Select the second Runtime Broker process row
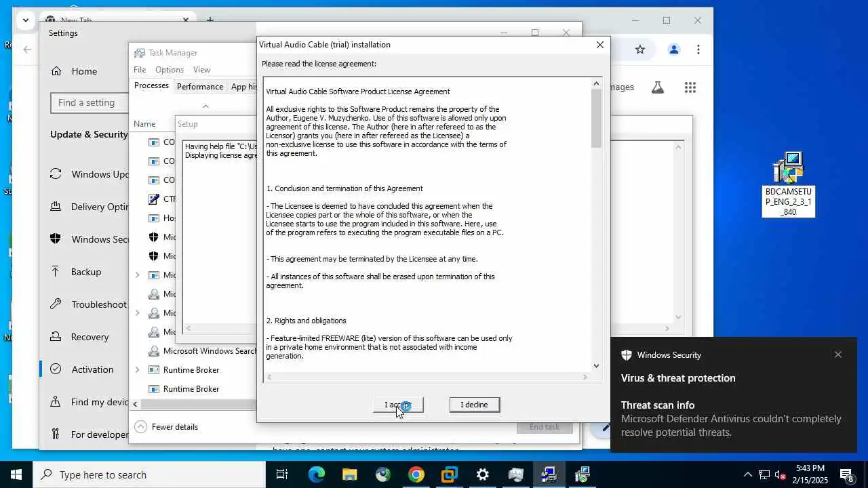The height and width of the screenshot is (488, 868). click(194, 389)
